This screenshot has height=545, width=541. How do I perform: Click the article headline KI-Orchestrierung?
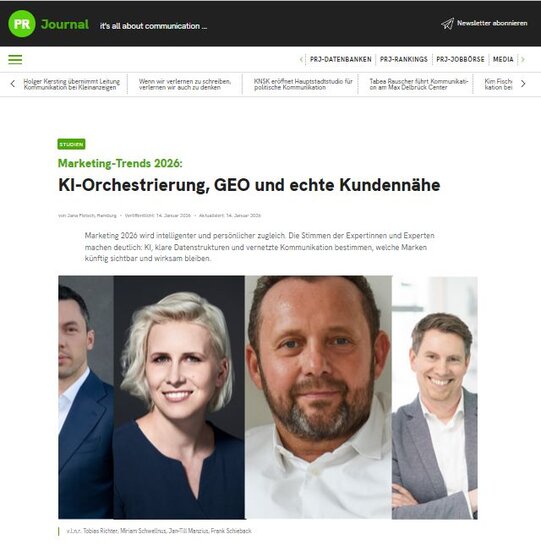tap(249, 185)
